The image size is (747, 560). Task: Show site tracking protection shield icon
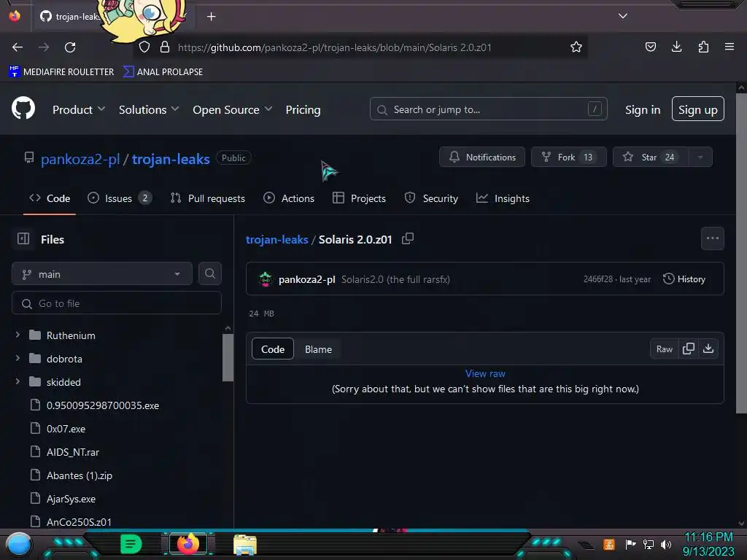click(x=144, y=47)
